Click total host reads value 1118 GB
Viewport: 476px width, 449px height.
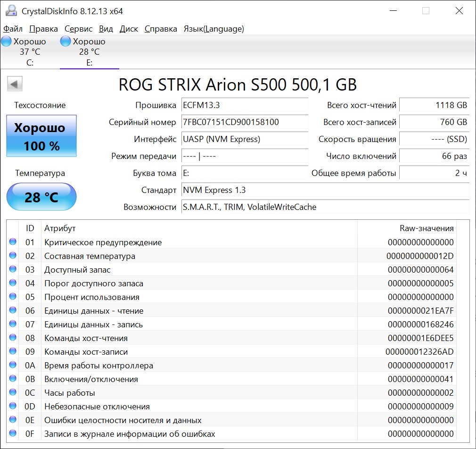coord(435,105)
